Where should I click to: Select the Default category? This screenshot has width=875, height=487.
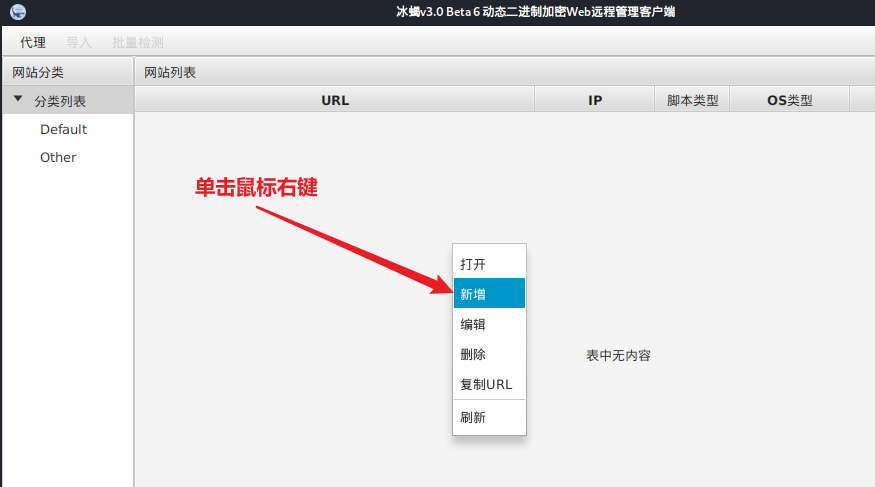[x=64, y=129]
